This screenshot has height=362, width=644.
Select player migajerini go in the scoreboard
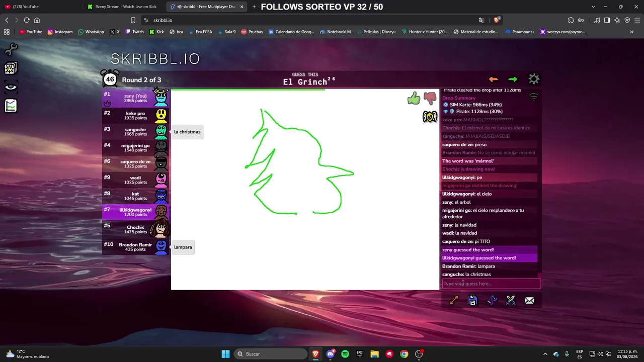click(136, 147)
